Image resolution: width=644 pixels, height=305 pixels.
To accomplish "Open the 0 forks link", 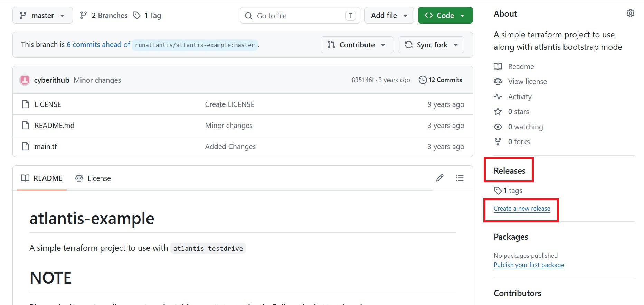I will tap(519, 142).
